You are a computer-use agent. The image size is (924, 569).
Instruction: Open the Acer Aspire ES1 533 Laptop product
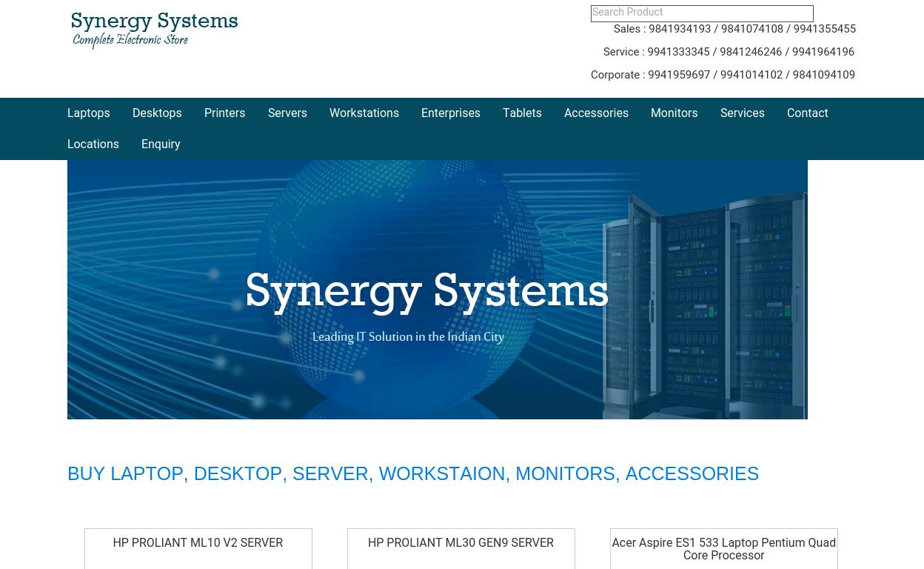pos(723,549)
